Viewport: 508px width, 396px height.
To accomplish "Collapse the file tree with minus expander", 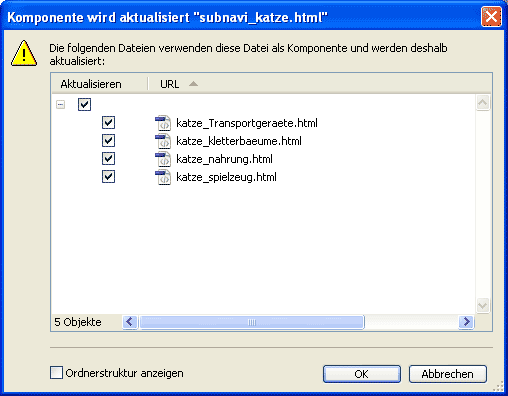I will [x=60, y=105].
